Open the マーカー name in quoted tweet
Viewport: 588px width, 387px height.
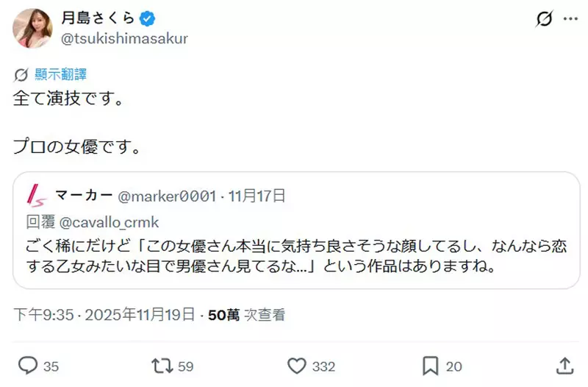point(84,196)
